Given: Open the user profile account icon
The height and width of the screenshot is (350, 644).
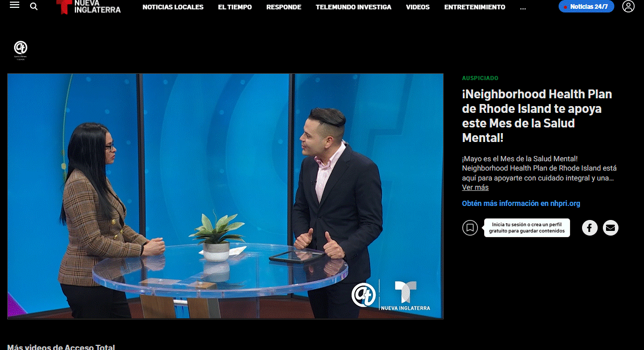Looking at the screenshot, I should (628, 6).
